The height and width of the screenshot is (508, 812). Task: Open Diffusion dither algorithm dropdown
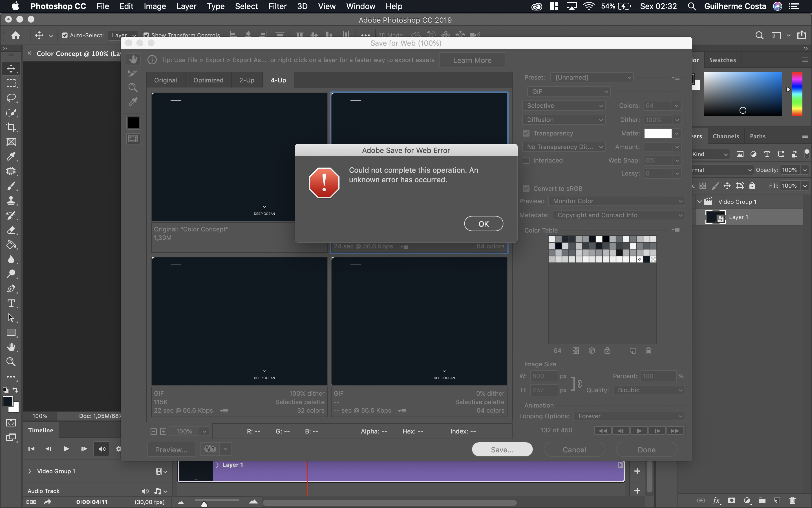(564, 120)
